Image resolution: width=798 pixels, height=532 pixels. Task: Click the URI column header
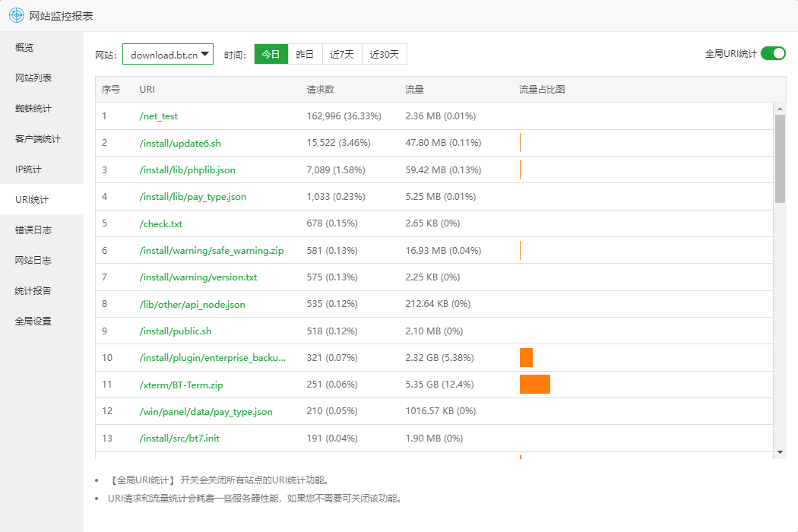point(147,90)
